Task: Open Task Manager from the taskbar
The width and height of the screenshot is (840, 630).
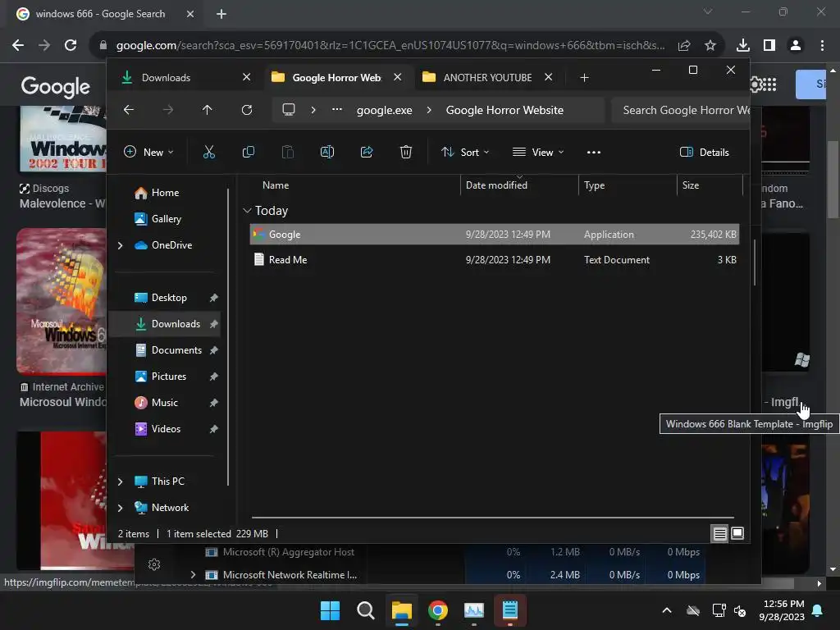Action: 474,610
